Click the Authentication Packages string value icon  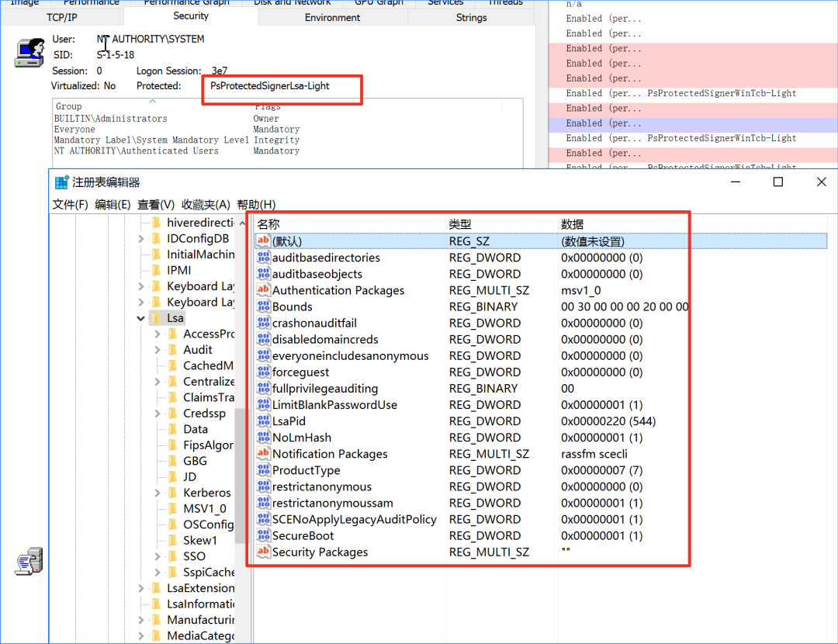tap(263, 290)
